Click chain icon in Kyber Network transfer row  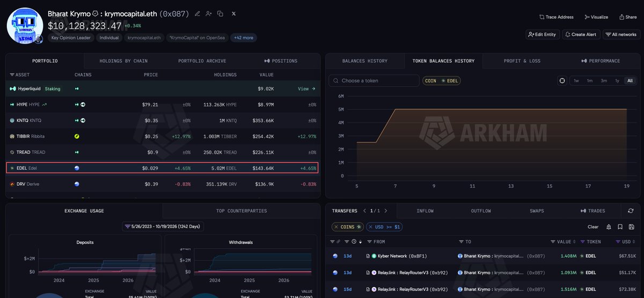click(335, 256)
